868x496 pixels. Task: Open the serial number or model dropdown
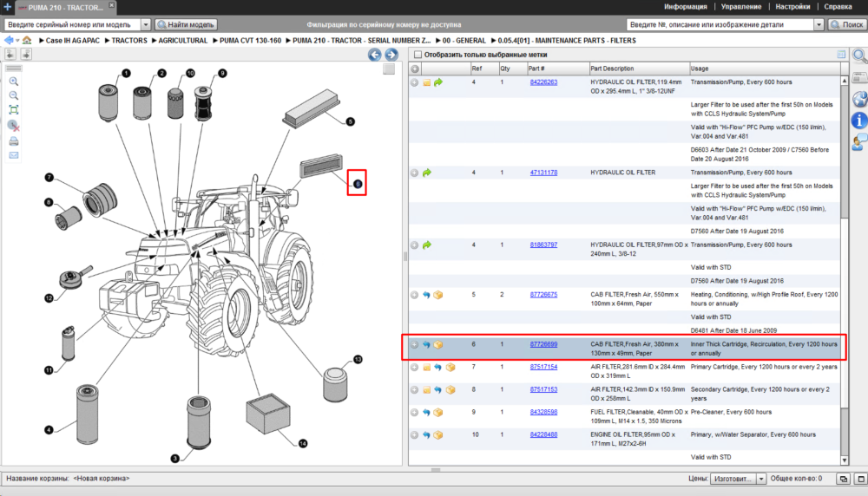point(146,25)
